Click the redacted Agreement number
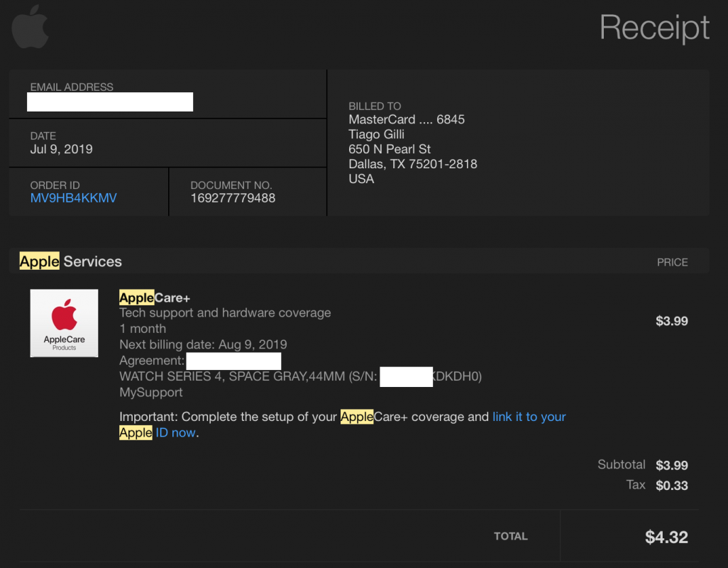The width and height of the screenshot is (728, 568). 233,361
